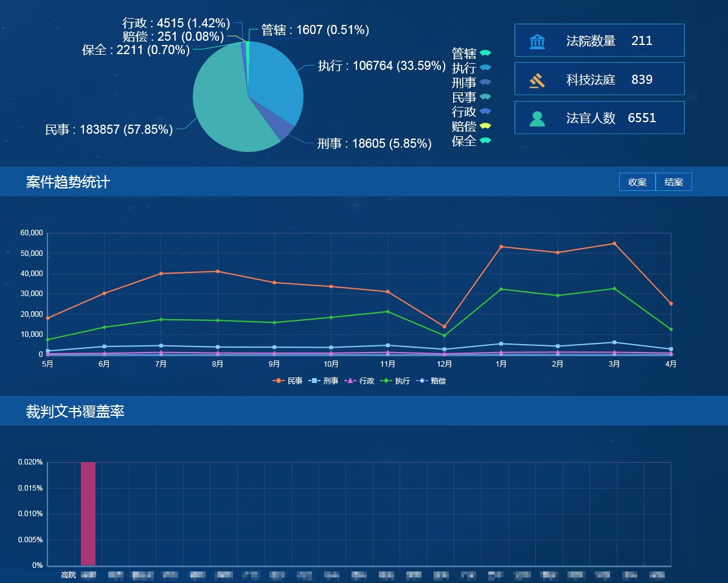Click the 法官人数 6551 statistic card
This screenshot has width=728, height=583.
click(x=599, y=118)
